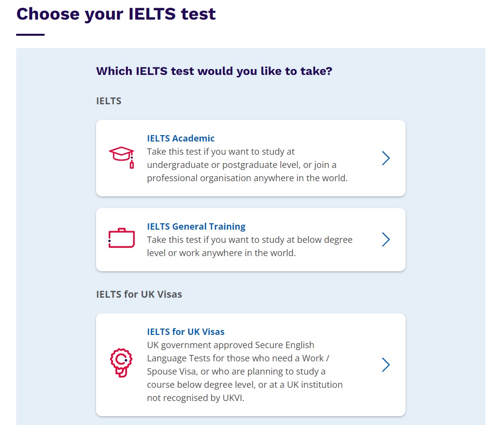Screen dimensions: 504x425
Task: Select the IELTS General Training link title
Action: (196, 227)
